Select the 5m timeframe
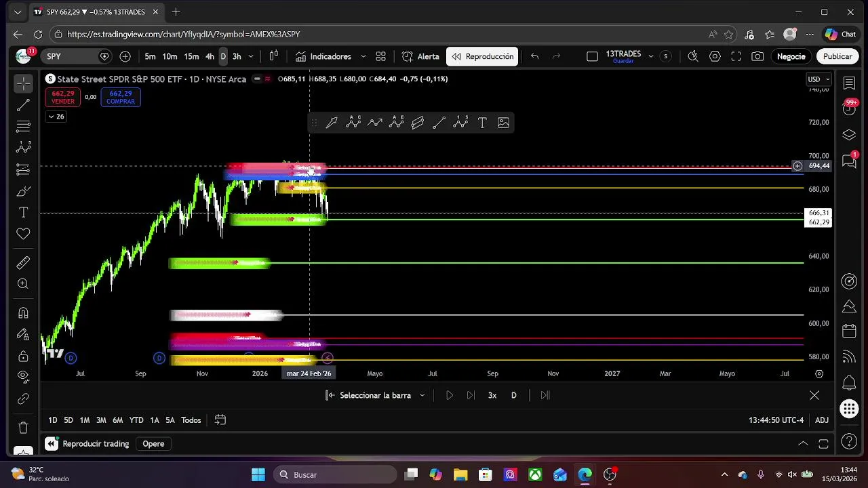 point(150,56)
